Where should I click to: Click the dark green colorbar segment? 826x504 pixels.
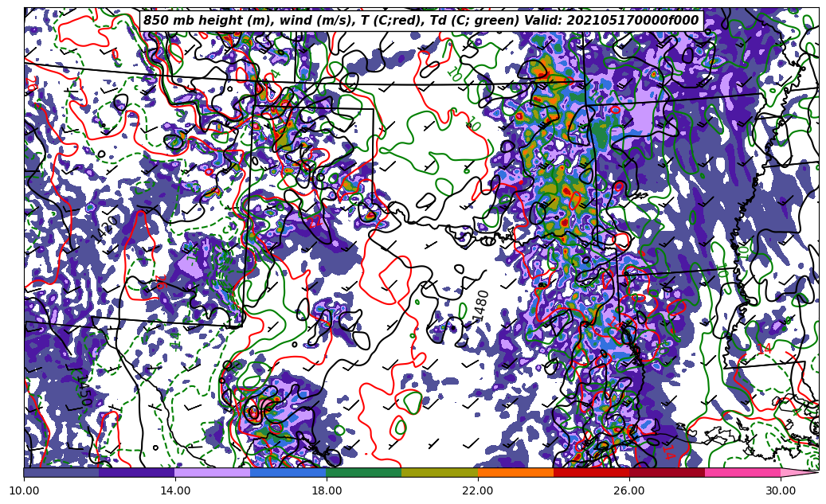click(364, 473)
